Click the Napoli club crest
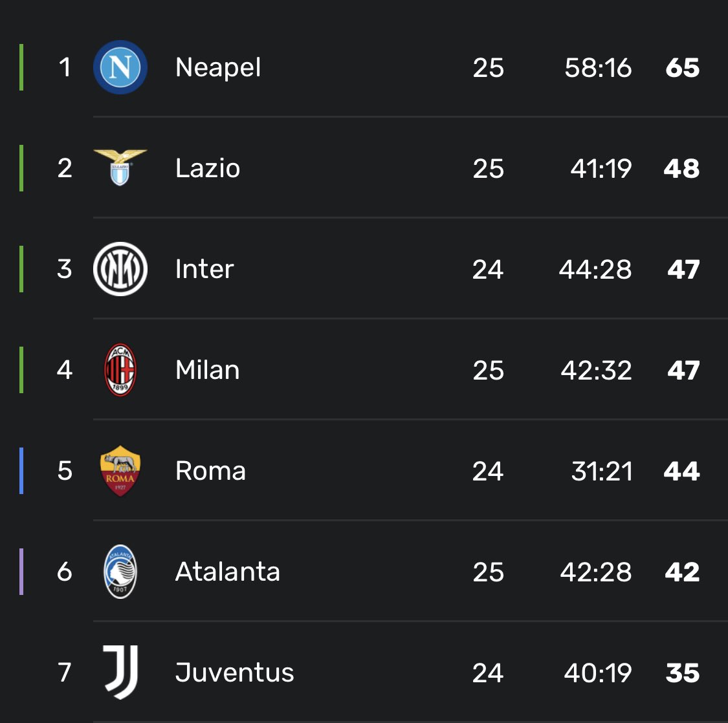 tap(120, 67)
